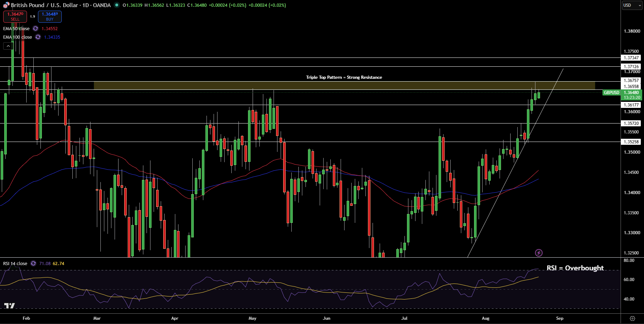
Task: Click the Aug label on time axis
Action: [486, 318]
